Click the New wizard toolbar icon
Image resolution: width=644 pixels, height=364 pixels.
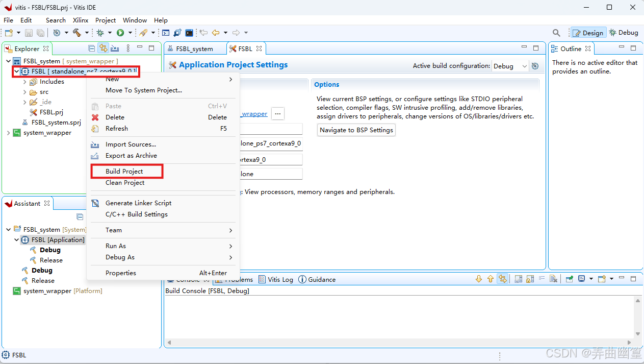tap(9, 33)
